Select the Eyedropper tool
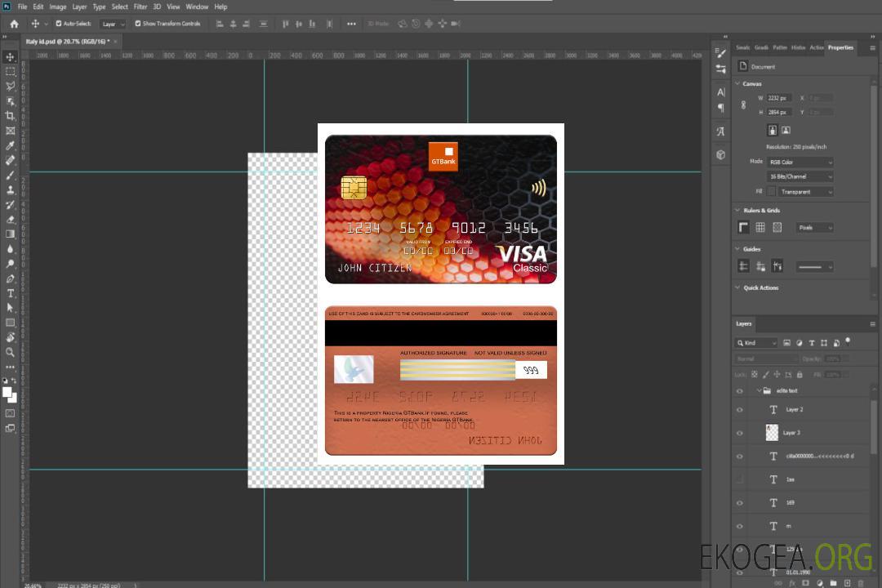This screenshot has width=882, height=588. pyautogui.click(x=10, y=145)
